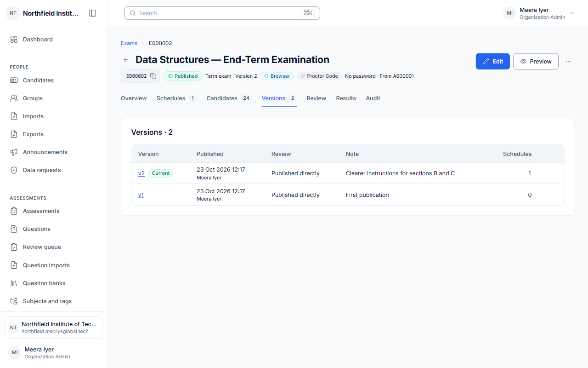This screenshot has width=588, height=368.
Task: Go back using the arrow beside title
Action: coord(125,60)
